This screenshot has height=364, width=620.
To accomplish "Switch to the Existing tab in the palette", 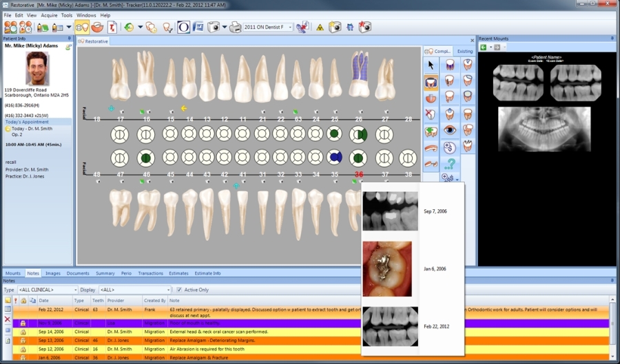I will click(x=465, y=51).
